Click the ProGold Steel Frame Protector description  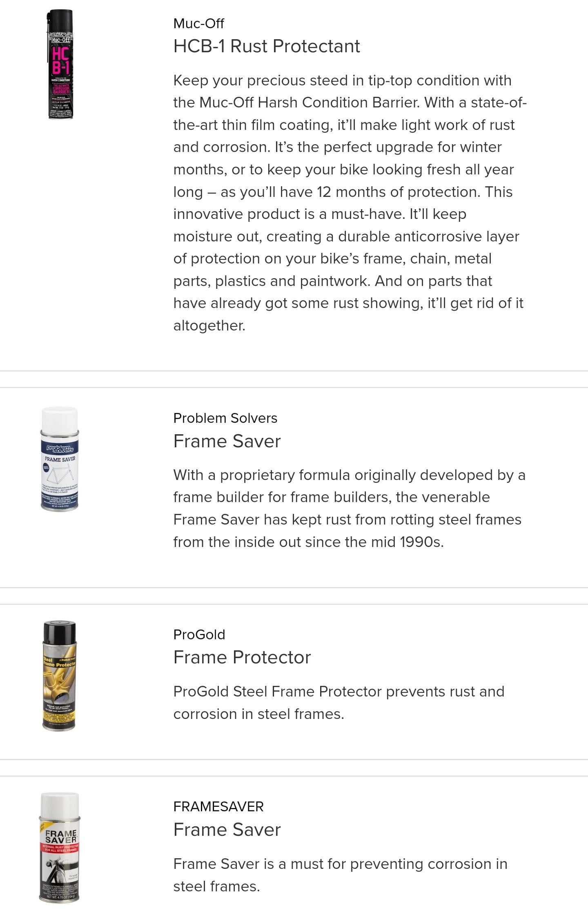coord(339,703)
